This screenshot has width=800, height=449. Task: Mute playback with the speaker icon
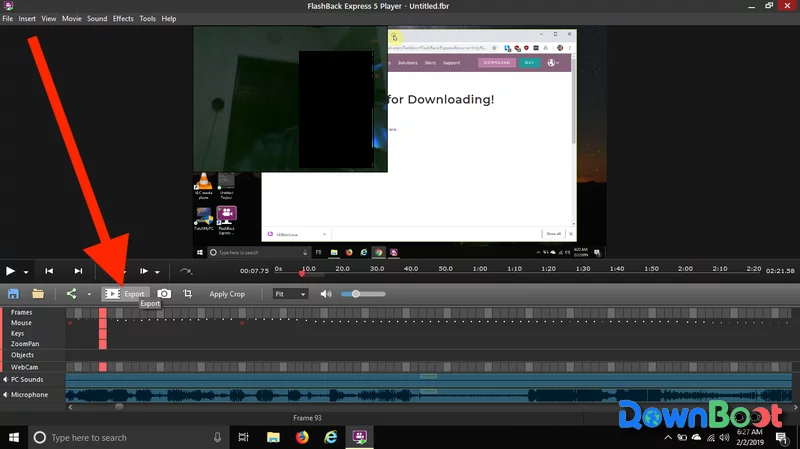pyautogui.click(x=326, y=294)
